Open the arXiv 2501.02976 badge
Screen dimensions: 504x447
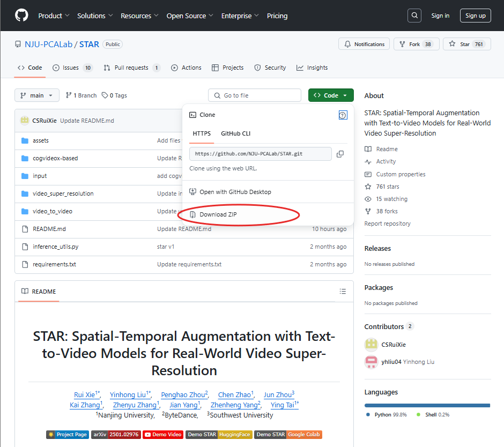pyautogui.click(x=116, y=435)
